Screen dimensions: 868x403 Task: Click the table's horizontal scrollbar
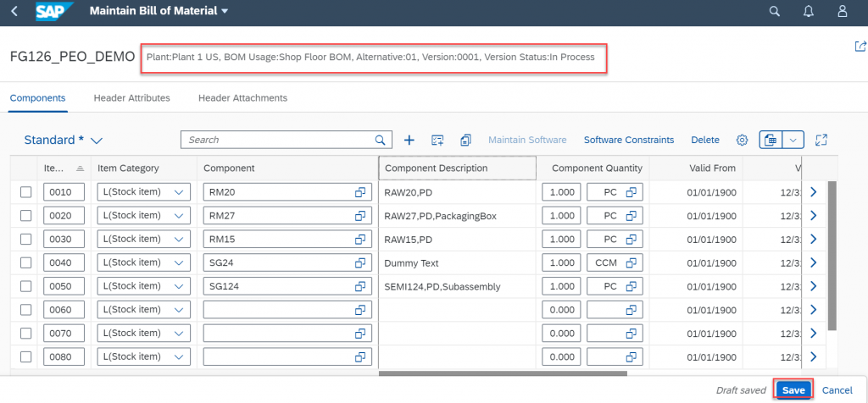coord(503,373)
